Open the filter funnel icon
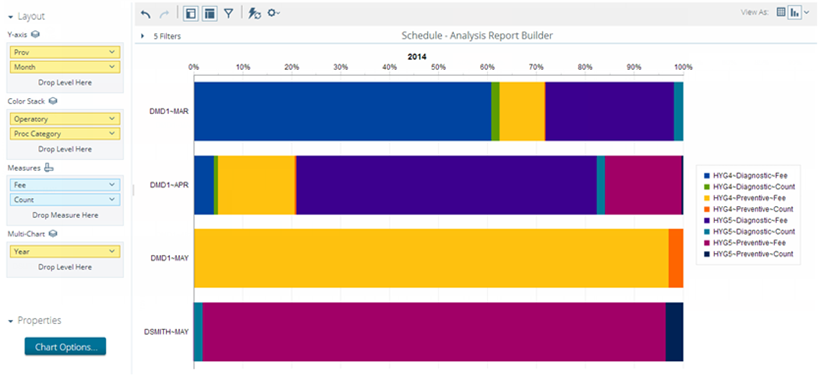820x375 pixels. click(229, 14)
